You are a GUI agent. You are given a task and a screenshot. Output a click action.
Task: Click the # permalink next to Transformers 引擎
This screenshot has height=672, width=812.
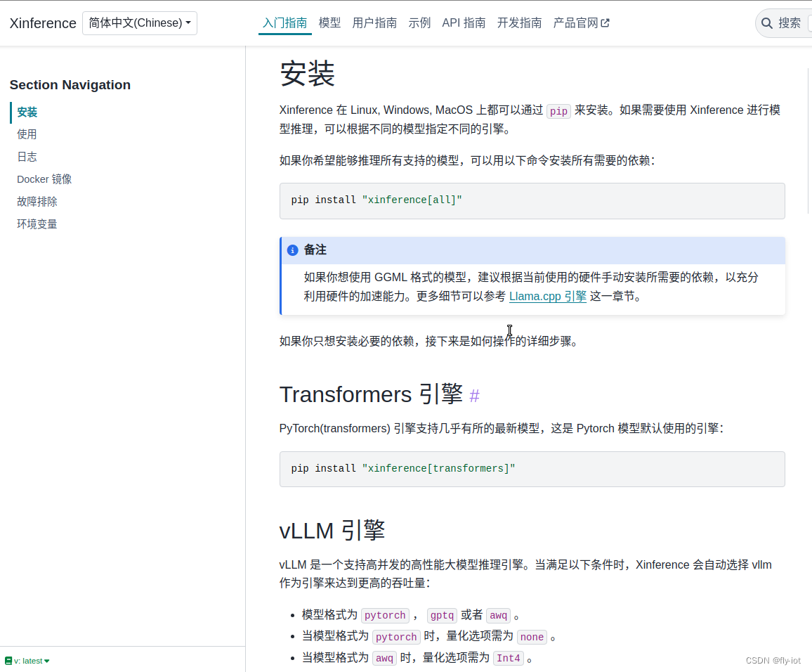(474, 396)
